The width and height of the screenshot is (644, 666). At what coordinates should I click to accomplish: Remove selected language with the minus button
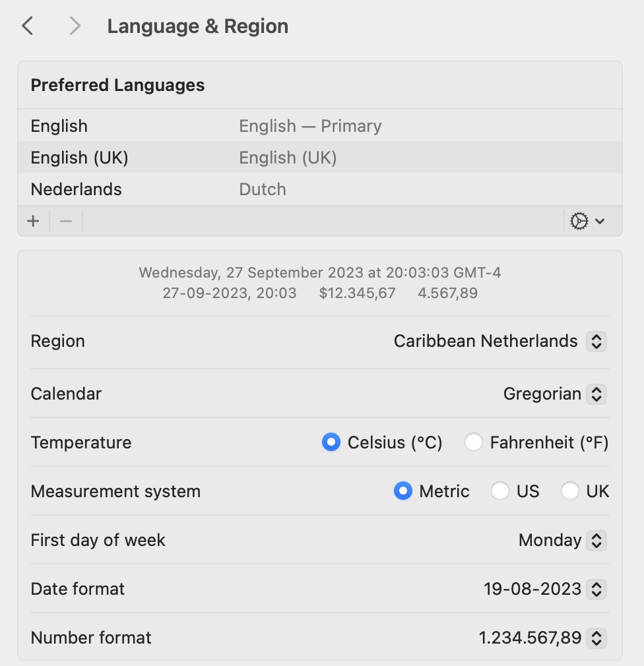coord(66,221)
